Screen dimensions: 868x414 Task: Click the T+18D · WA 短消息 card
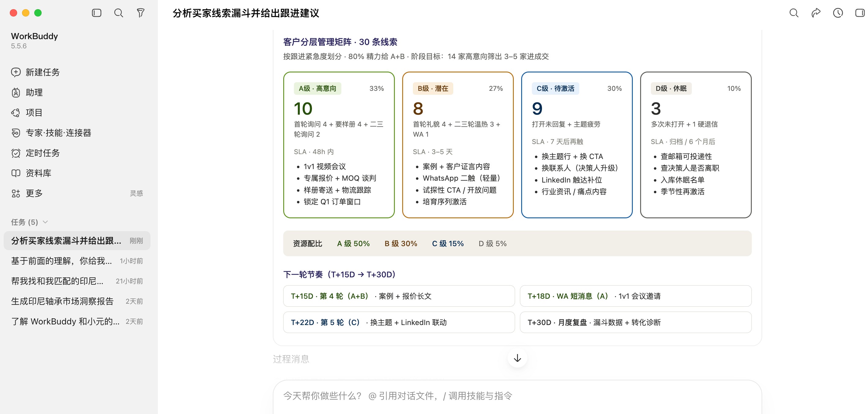coord(636,296)
